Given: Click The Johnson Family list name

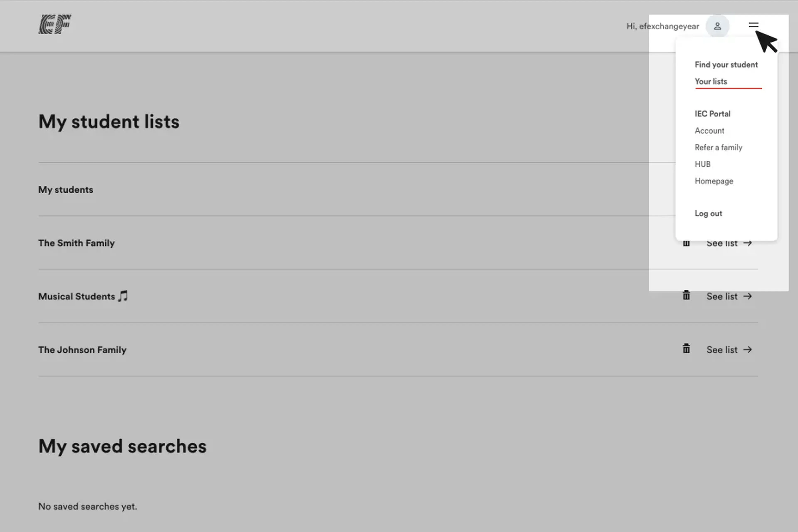Looking at the screenshot, I should [x=82, y=350].
